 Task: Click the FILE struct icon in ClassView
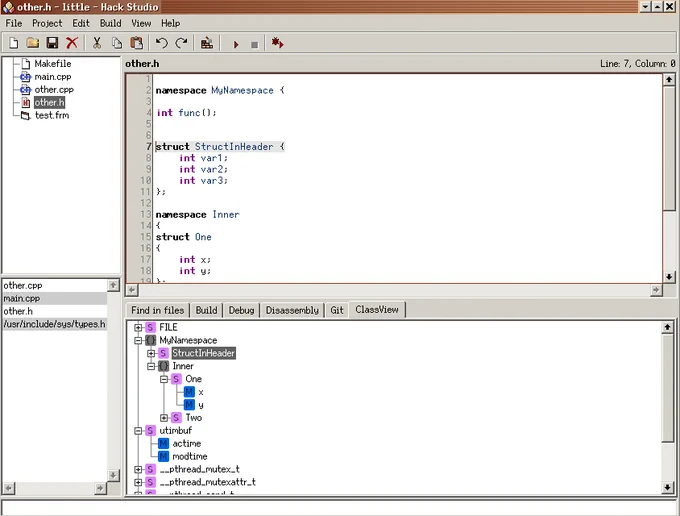[150, 327]
